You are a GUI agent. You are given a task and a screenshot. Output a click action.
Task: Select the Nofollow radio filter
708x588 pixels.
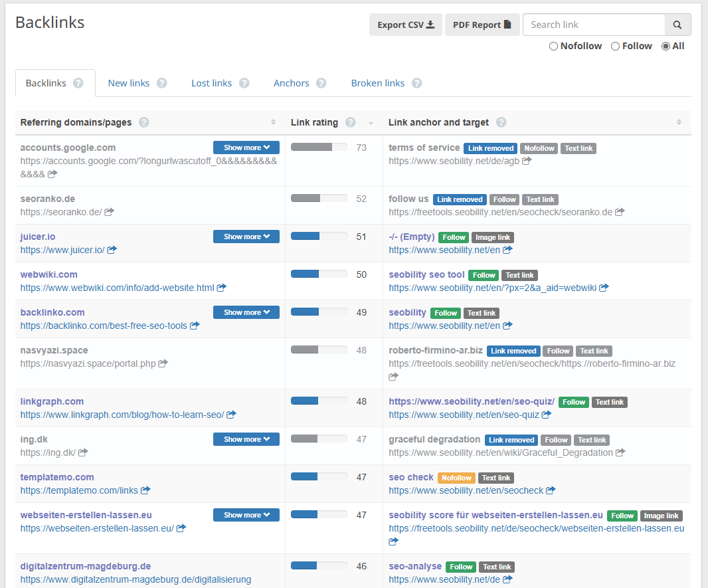click(x=553, y=46)
